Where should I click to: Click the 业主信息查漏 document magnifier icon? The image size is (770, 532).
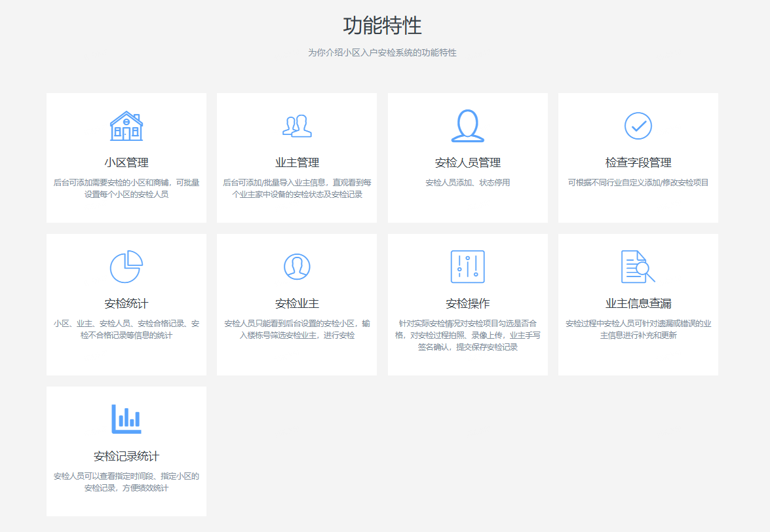coord(638,266)
